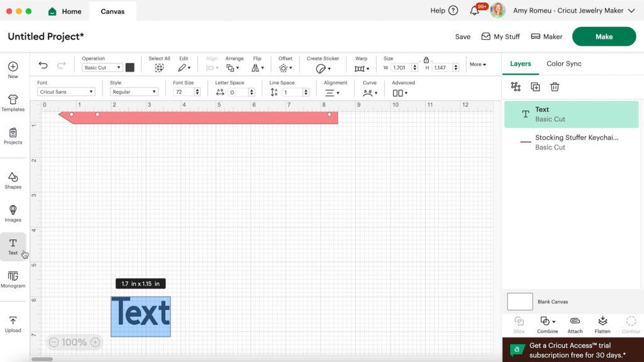This screenshot has height=362, width=644.
Task: Click the Group layers icon
Action: [516, 87]
